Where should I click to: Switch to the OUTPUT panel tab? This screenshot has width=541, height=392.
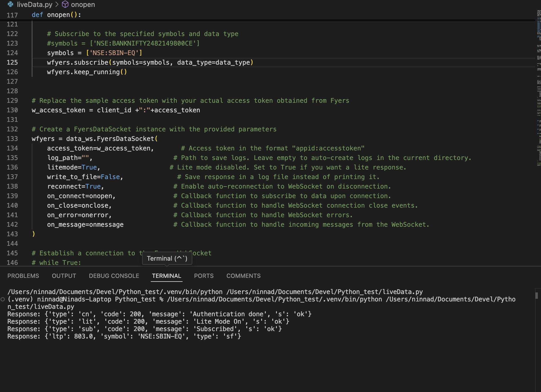[x=64, y=276]
